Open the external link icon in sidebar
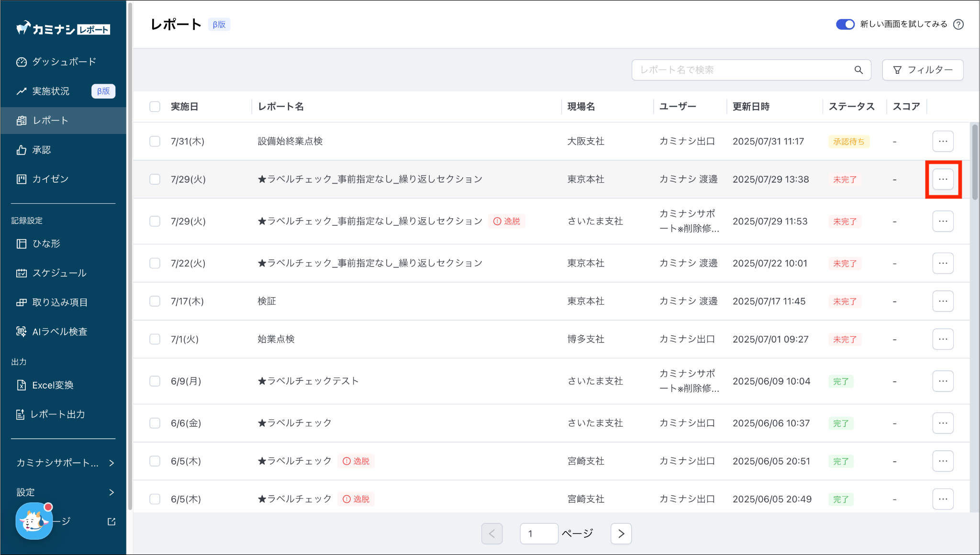980x555 pixels. [111, 522]
